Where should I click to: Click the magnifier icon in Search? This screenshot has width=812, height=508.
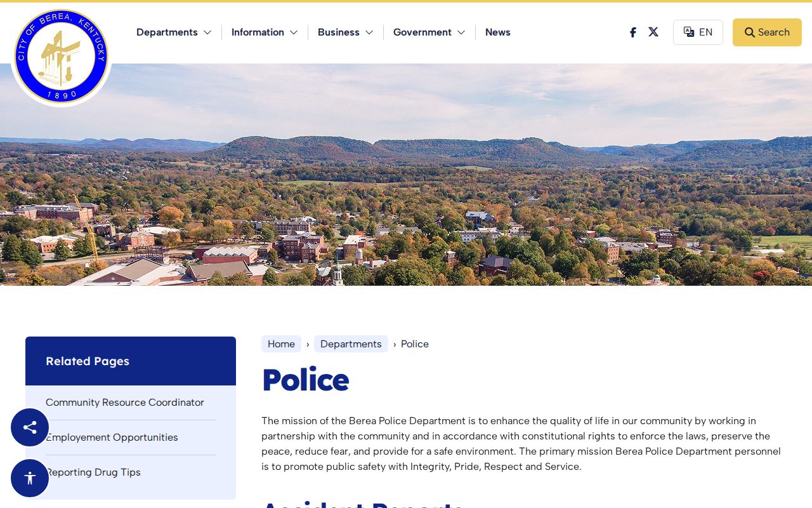(x=750, y=32)
